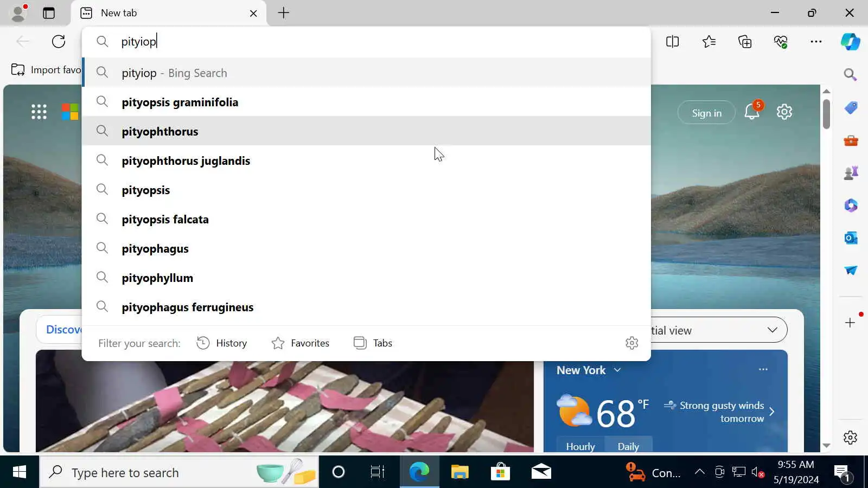Choose 'pityopsis graminifolia' suggestion
868x488 pixels.
tap(366, 102)
